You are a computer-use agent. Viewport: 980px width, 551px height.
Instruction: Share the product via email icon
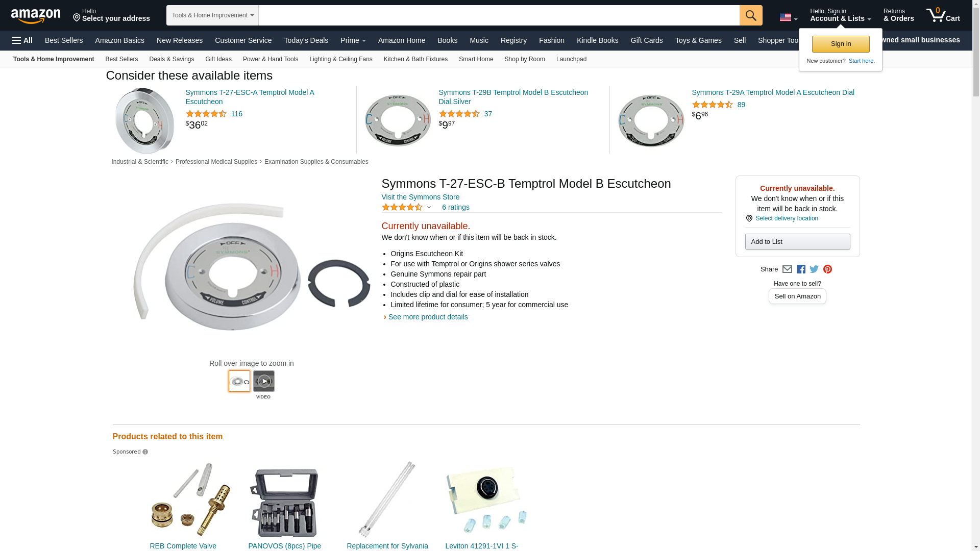point(787,269)
